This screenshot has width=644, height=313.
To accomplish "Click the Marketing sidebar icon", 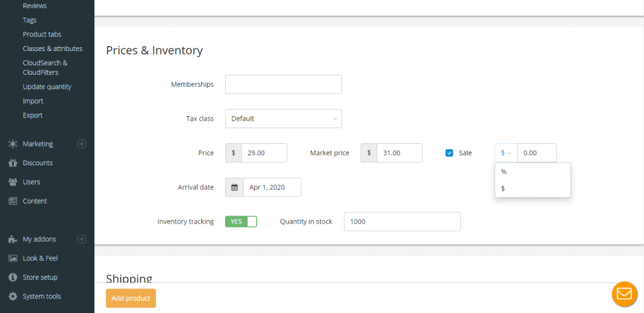I will coord(13,144).
